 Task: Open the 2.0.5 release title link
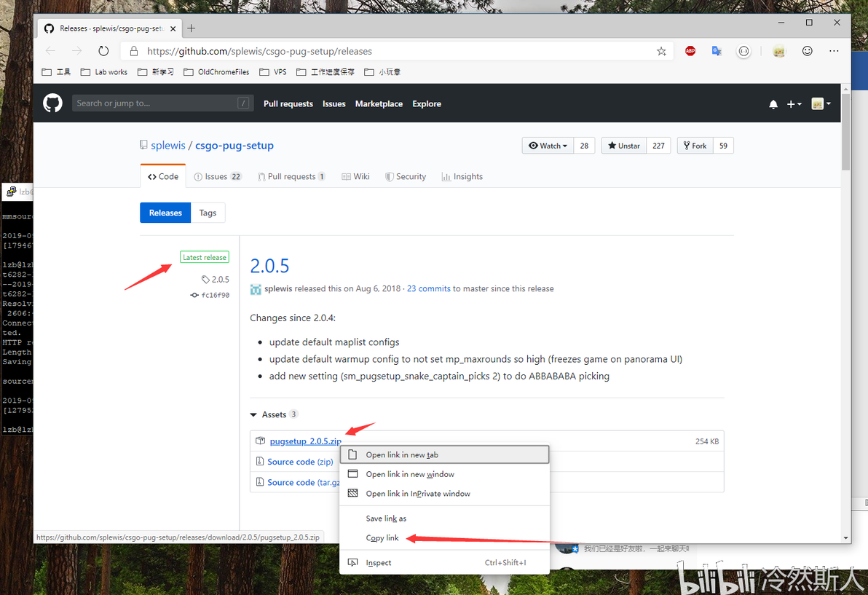click(269, 267)
